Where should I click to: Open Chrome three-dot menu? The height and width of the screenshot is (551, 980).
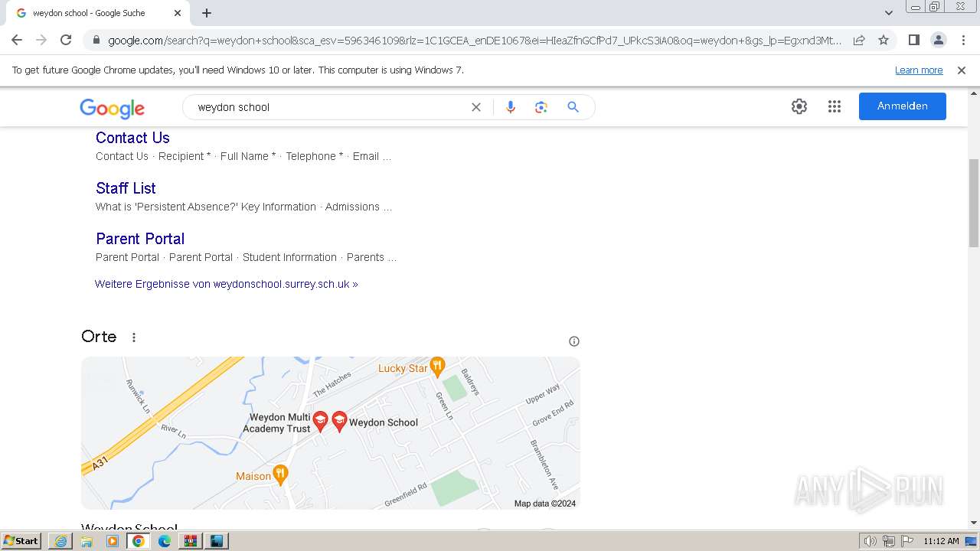[963, 40]
